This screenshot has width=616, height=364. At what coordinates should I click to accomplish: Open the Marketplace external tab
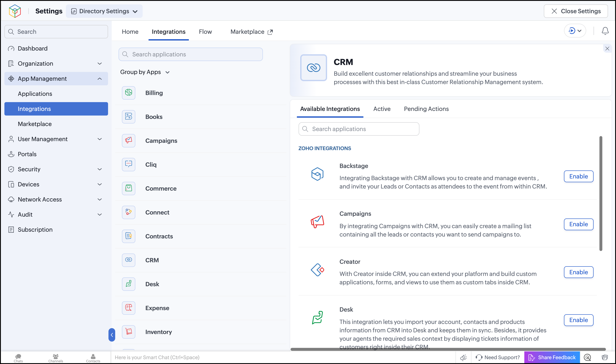(x=252, y=32)
